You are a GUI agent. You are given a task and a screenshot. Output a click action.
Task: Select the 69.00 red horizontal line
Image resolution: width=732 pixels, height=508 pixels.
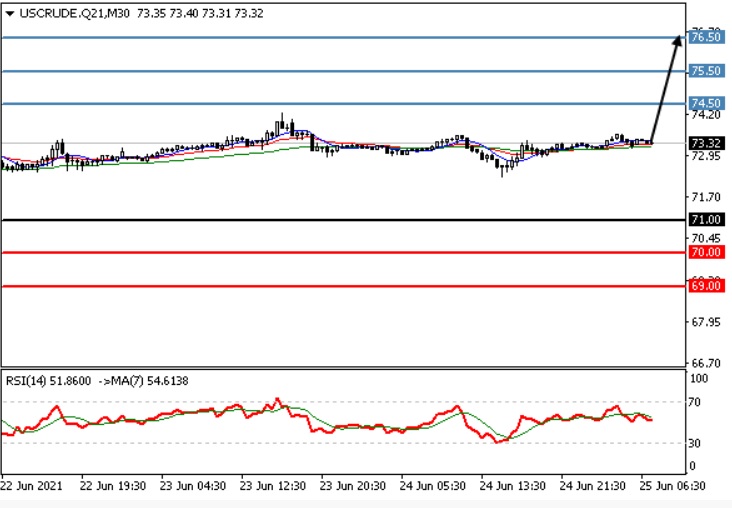point(344,286)
